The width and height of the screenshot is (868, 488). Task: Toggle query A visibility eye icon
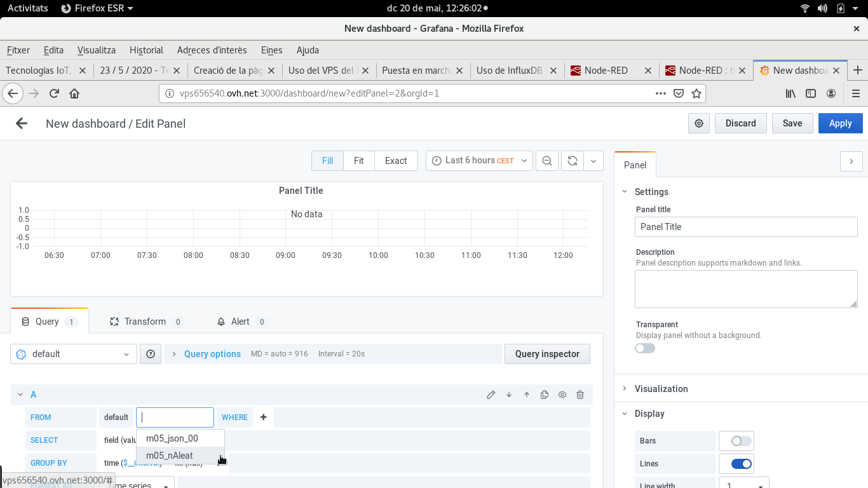coord(562,395)
